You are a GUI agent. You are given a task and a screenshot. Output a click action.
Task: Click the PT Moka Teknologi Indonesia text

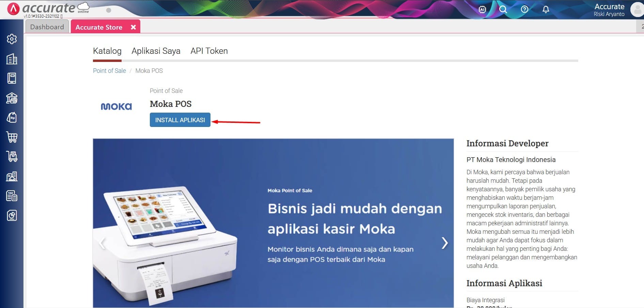(511, 160)
